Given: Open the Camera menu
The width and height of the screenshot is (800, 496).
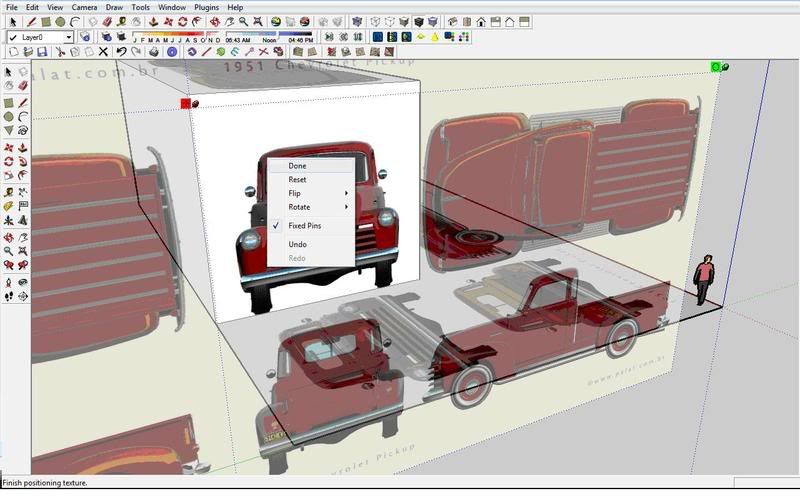Looking at the screenshot, I should [83, 7].
